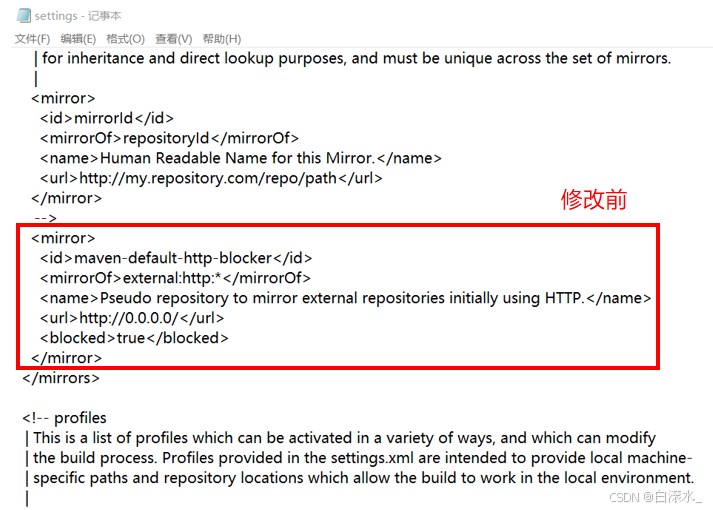Click the repositoryId mirrorOf line

pyautogui.click(x=169, y=138)
